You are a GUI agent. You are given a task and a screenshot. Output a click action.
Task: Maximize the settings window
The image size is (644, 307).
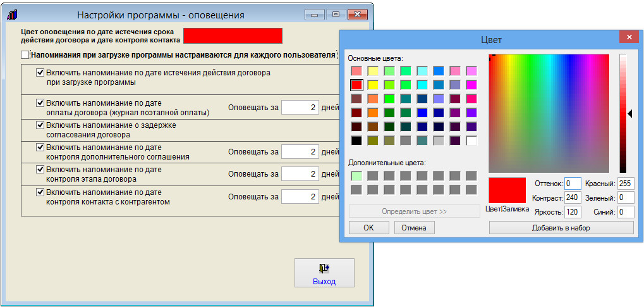336,15
